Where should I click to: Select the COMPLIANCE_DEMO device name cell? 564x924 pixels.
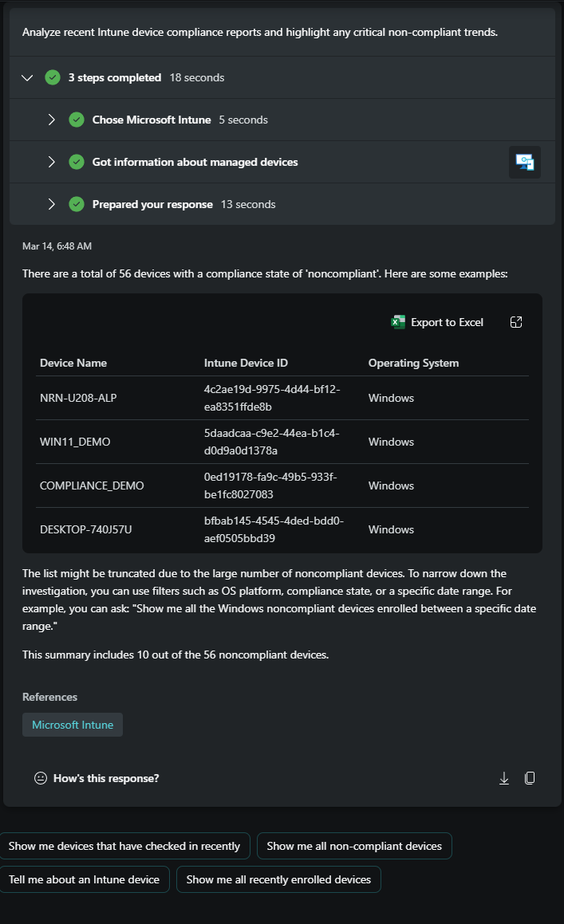(92, 486)
